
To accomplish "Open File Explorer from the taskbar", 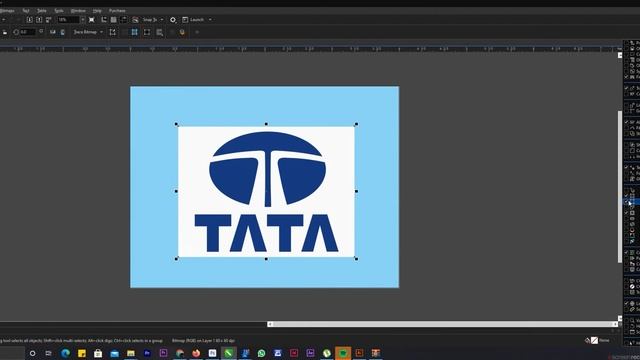I will pyautogui.click(x=131, y=353).
